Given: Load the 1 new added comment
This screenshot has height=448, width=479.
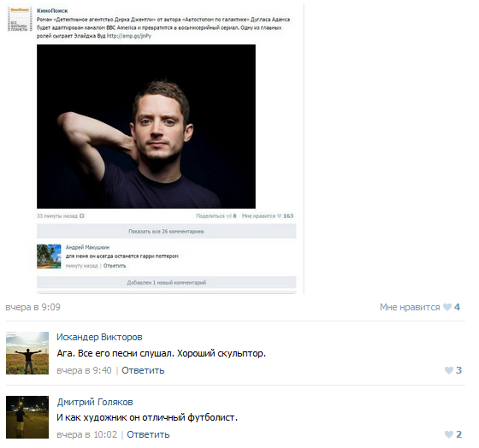Looking at the screenshot, I should point(167,282).
